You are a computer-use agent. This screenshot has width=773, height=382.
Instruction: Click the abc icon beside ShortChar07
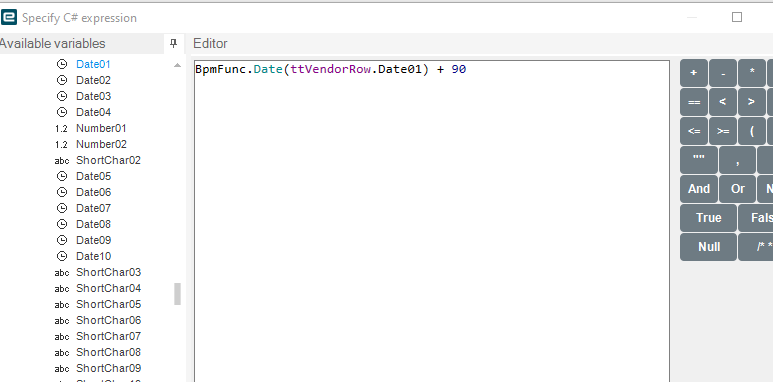click(62, 337)
